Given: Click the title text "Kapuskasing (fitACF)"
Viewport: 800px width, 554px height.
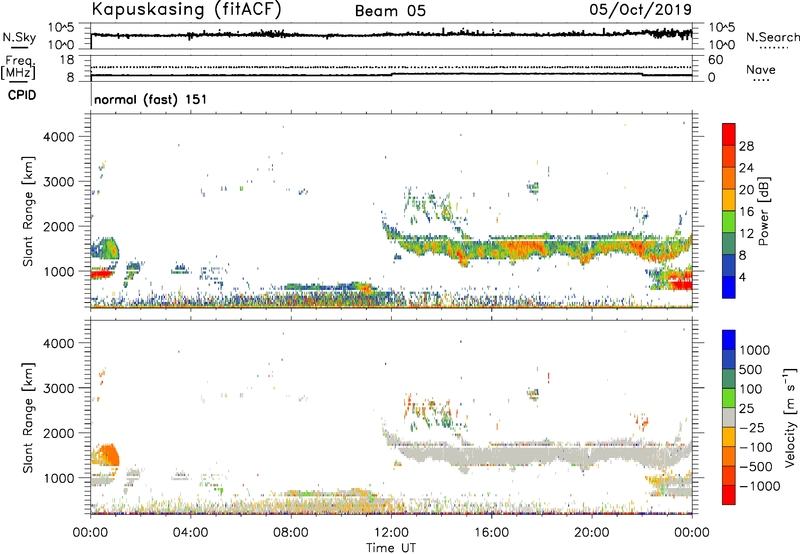Looking at the screenshot, I should click(x=186, y=9).
